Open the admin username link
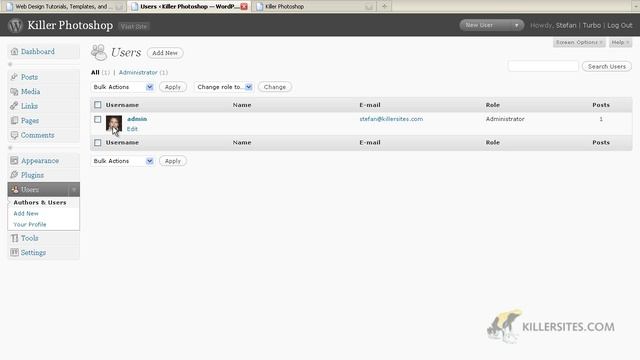Viewport: 640px width, 360px height. click(137, 119)
